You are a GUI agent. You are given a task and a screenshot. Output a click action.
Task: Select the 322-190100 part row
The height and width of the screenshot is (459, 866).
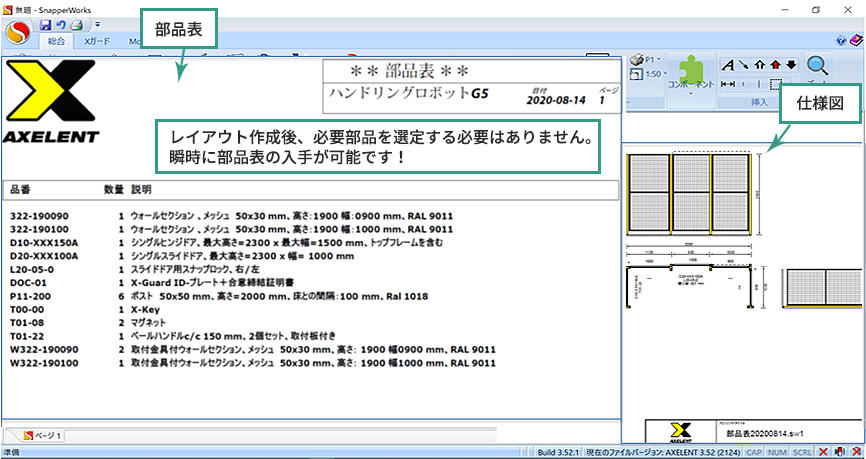coord(231,229)
